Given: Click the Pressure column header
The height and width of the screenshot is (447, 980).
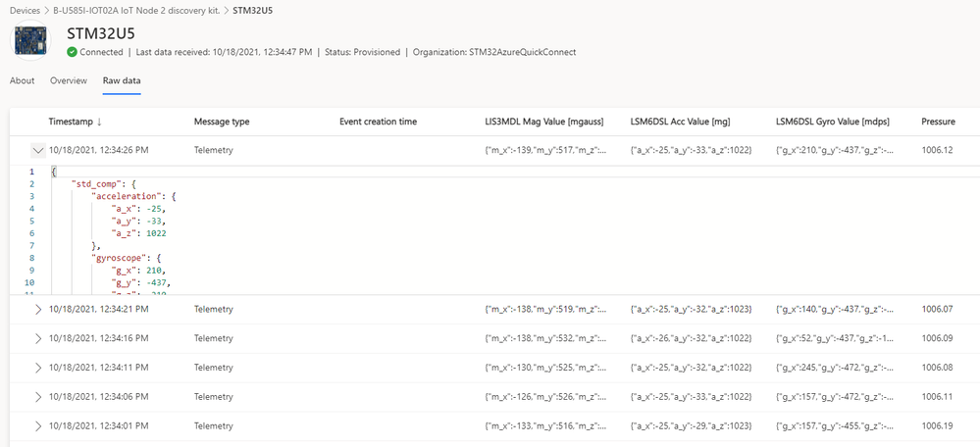Looking at the screenshot, I should [938, 122].
